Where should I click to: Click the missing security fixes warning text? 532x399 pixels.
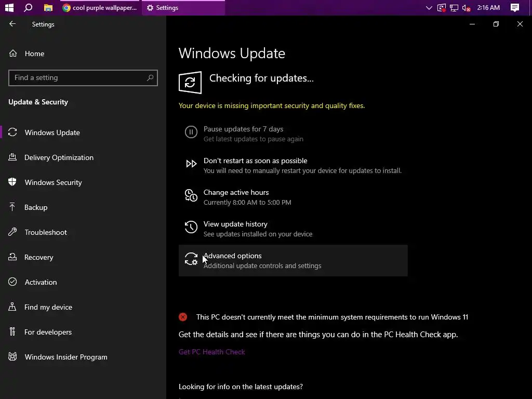point(271,105)
